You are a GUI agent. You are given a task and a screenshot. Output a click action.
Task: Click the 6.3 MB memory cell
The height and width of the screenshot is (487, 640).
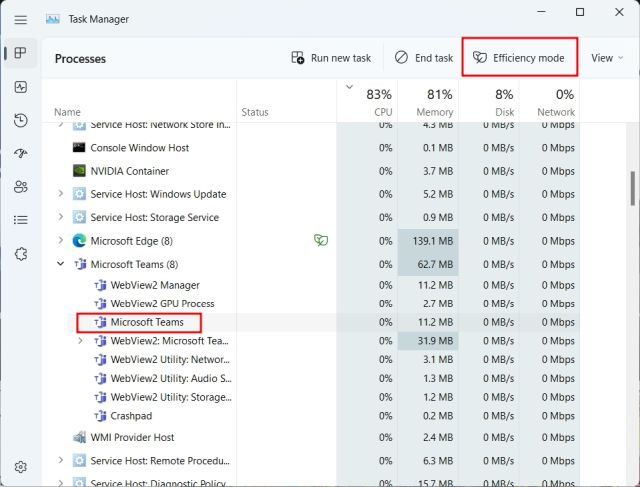pos(428,460)
